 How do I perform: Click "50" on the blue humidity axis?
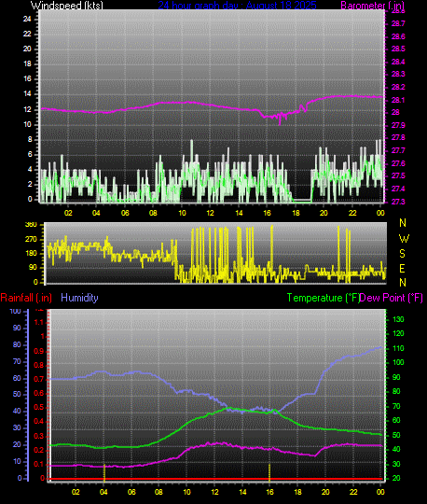(x=17, y=394)
